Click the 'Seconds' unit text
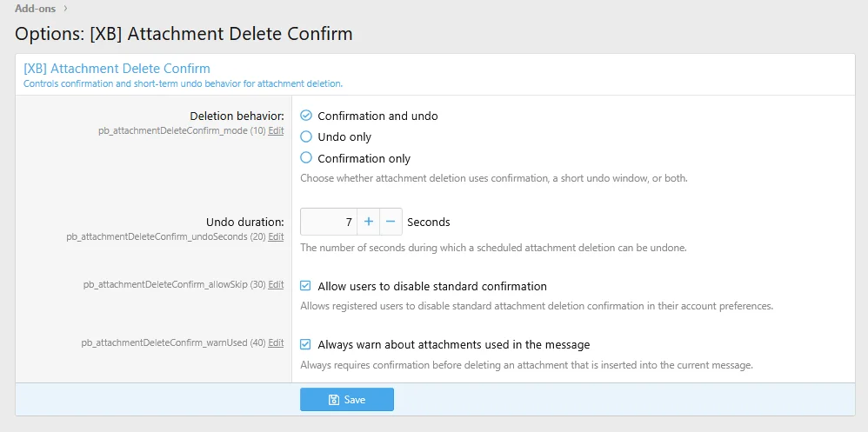 (429, 223)
